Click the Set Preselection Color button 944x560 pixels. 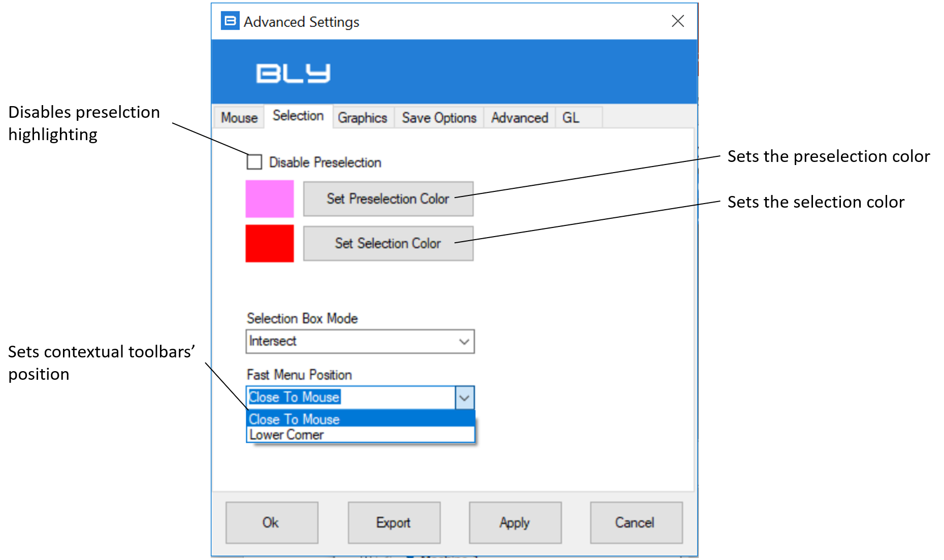[388, 199]
